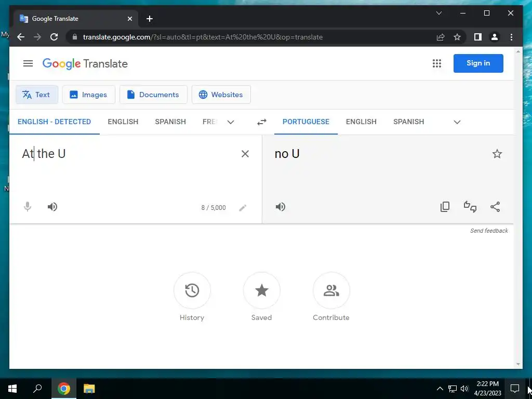Open the Contribute page

331,290
